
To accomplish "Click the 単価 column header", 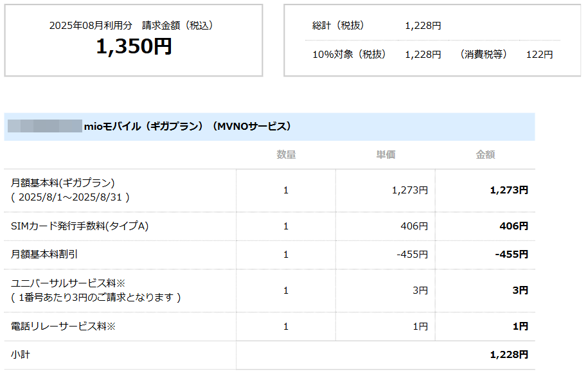I will (386, 155).
